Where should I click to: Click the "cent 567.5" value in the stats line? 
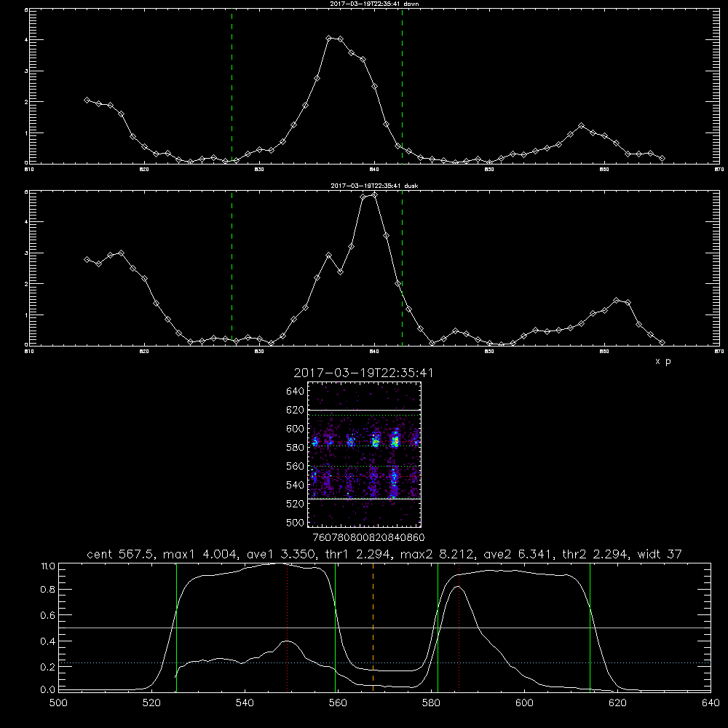[x=120, y=554]
